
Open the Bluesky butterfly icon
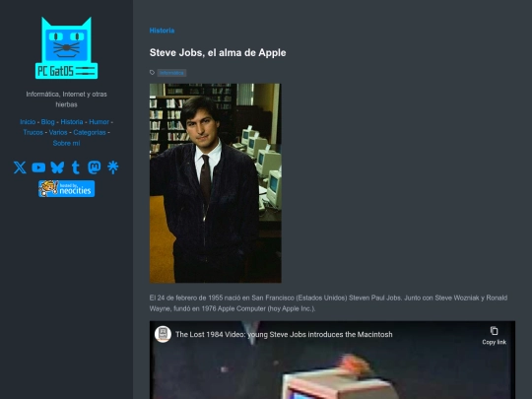point(57,167)
